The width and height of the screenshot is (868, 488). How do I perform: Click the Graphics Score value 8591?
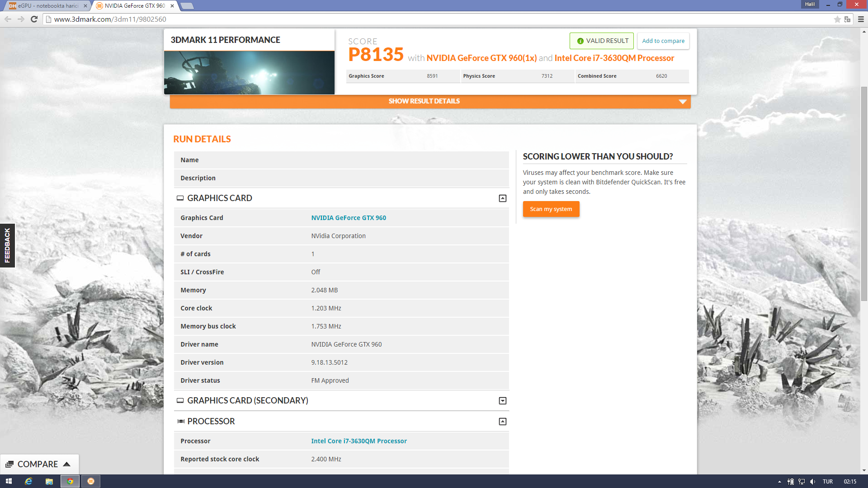(x=432, y=76)
